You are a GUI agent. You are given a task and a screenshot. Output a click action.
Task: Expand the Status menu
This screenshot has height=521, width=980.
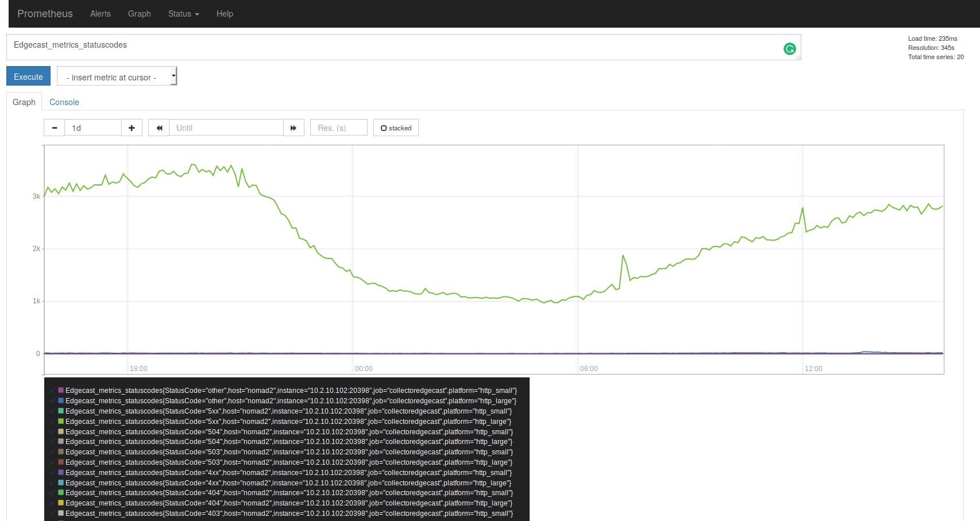pos(183,14)
